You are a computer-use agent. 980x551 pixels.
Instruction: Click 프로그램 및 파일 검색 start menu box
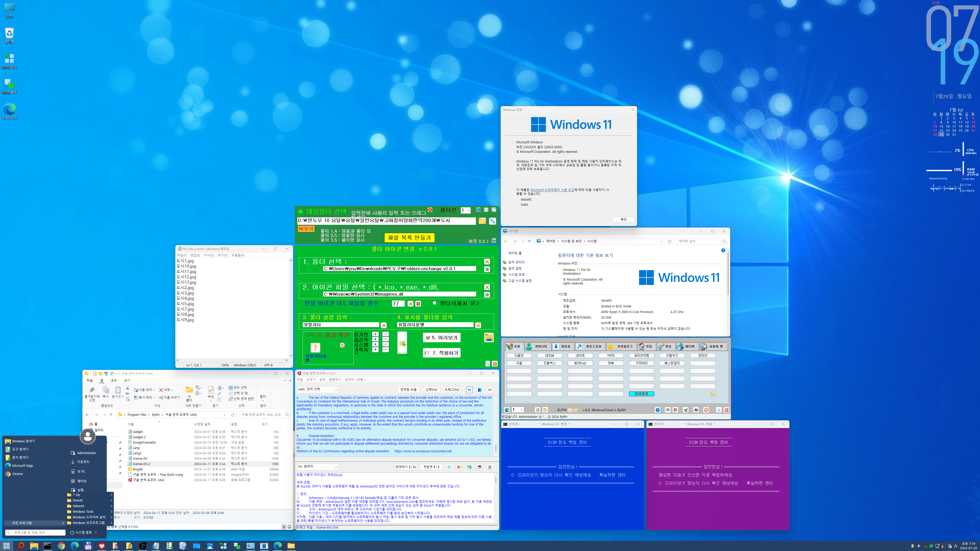point(35,532)
